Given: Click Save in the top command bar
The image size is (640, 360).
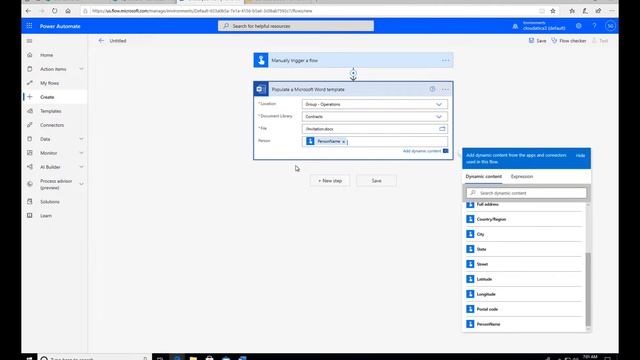Looking at the screenshot, I should pos(537,41).
